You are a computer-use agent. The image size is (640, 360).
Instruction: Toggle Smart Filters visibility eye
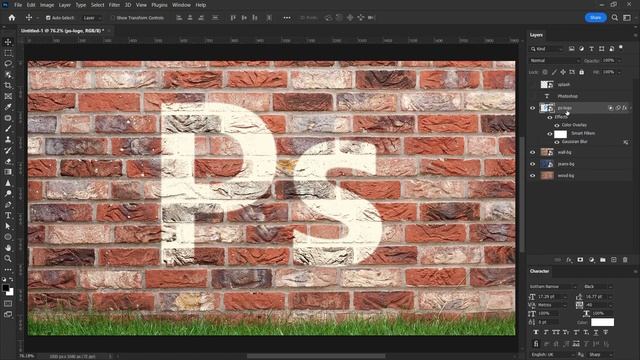click(x=549, y=134)
